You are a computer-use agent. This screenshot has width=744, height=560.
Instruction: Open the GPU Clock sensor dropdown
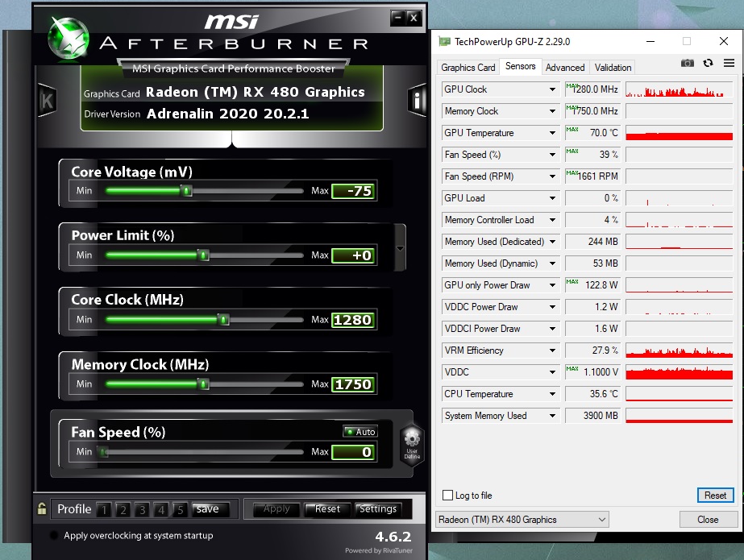(x=552, y=89)
